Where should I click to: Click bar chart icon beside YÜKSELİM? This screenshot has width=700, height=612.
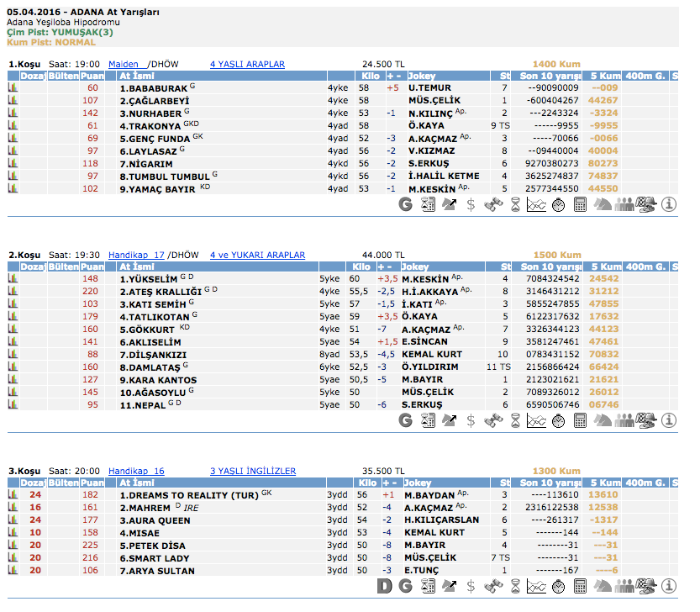point(13,278)
